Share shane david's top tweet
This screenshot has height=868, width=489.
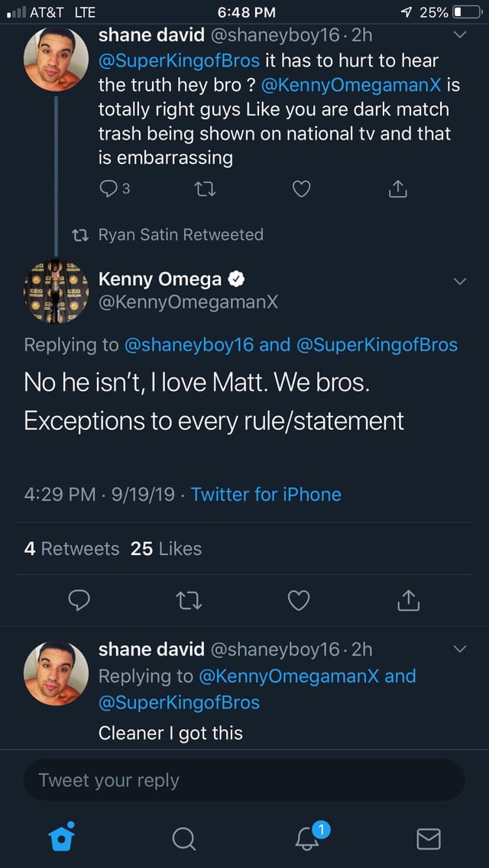tap(398, 190)
